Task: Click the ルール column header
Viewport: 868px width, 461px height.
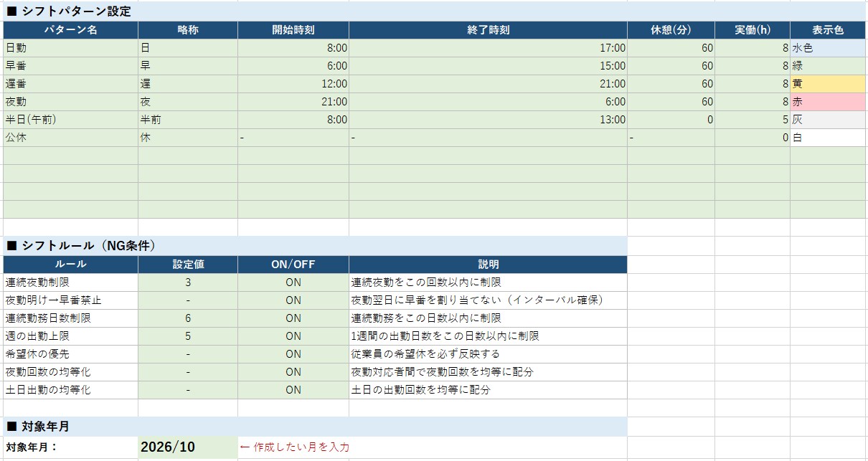Action: click(70, 265)
